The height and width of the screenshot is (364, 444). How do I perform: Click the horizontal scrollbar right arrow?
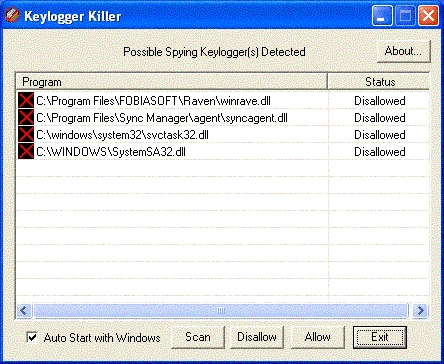click(x=420, y=311)
